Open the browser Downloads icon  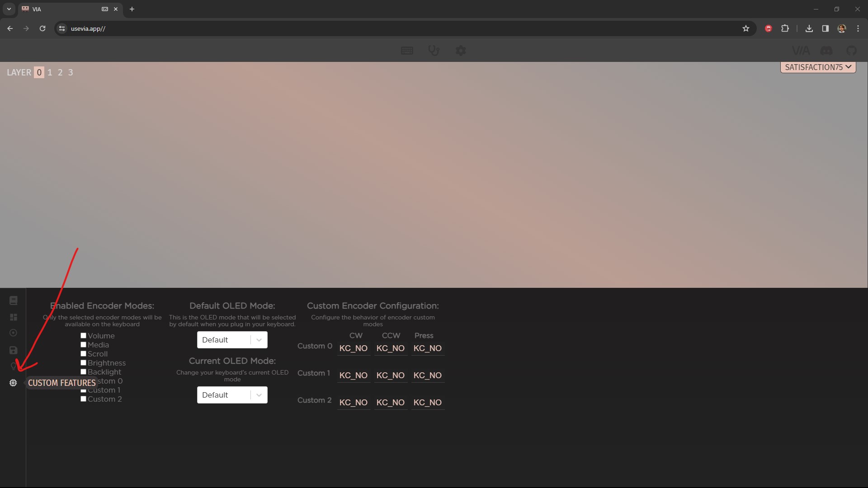coord(809,28)
